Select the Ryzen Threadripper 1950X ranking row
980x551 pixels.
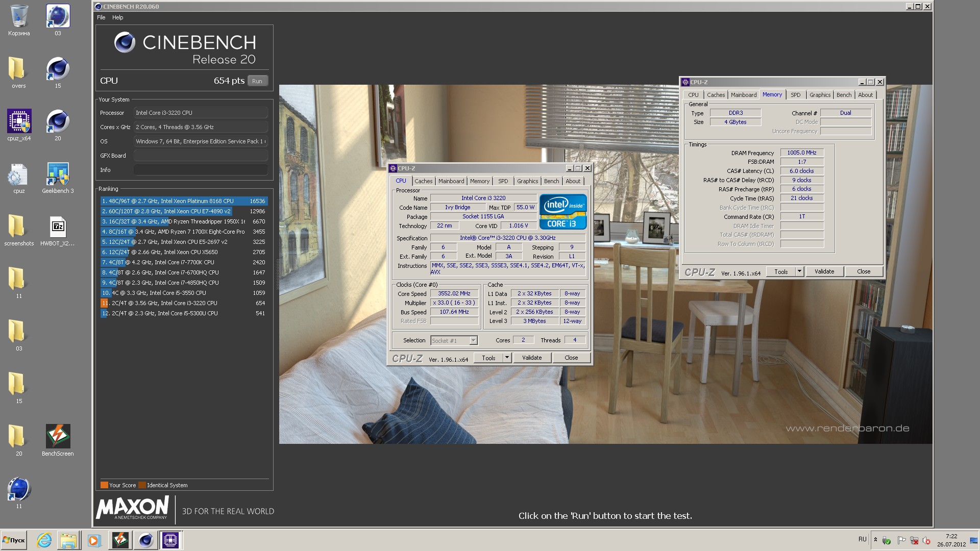pyautogui.click(x=184, y=221)
